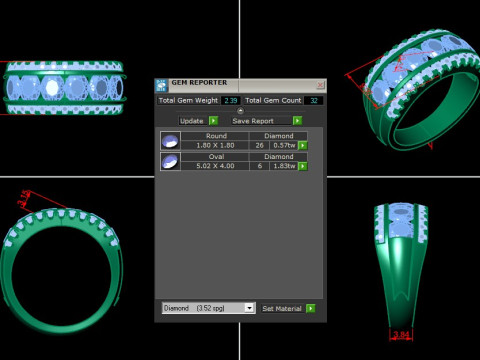Click green arrow next to Set Material

tap(310, 308)
